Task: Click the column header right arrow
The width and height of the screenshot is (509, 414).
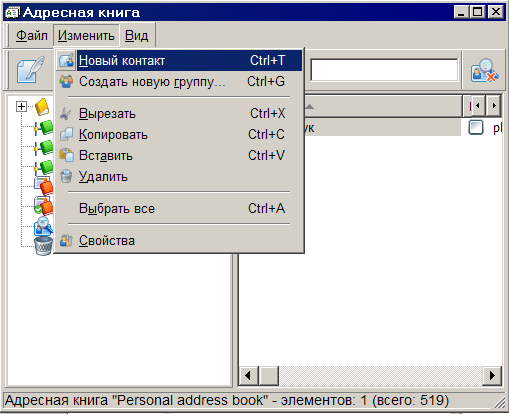Action: (494, 106)
